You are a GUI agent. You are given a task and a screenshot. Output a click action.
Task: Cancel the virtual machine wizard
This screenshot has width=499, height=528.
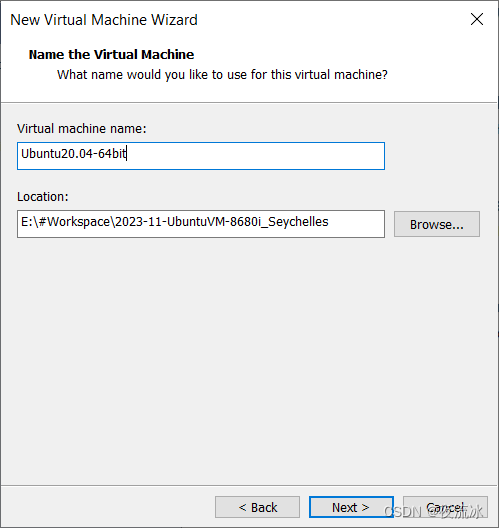pyautogui.click(x=445, y=507)
